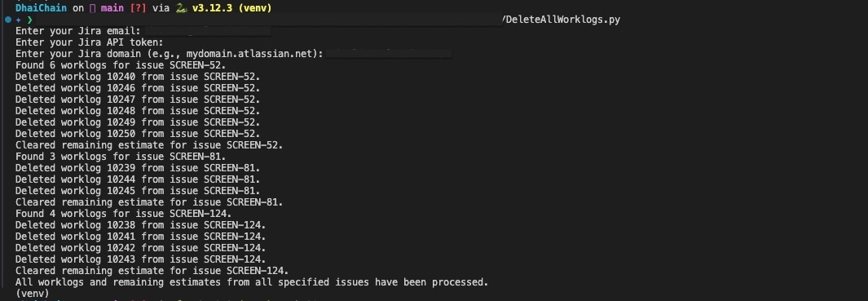This screenshot has height=301, width=868.
Task: Click 'All worklogs and remaining estimates' summary line
Action: pos(252,282)
